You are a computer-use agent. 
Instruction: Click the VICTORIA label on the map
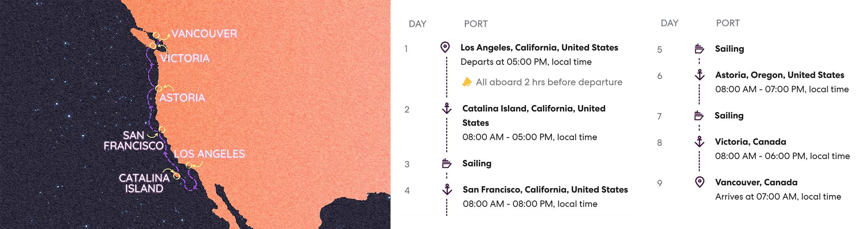pos(185,58)
